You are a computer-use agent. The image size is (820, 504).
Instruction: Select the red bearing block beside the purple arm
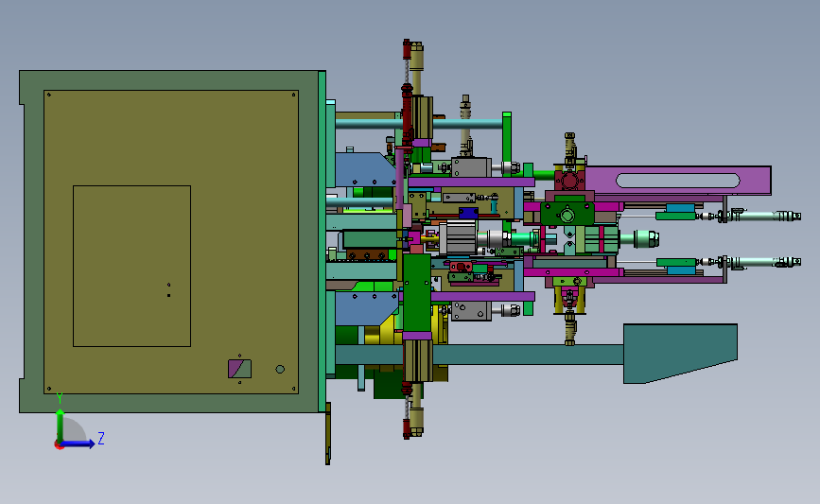[x=569, y=180]
